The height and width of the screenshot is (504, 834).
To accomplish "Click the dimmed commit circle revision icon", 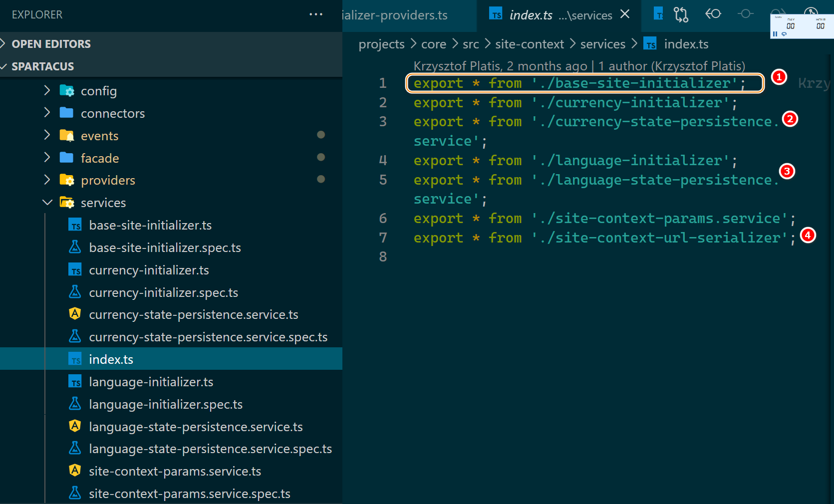I will point(746,14).
